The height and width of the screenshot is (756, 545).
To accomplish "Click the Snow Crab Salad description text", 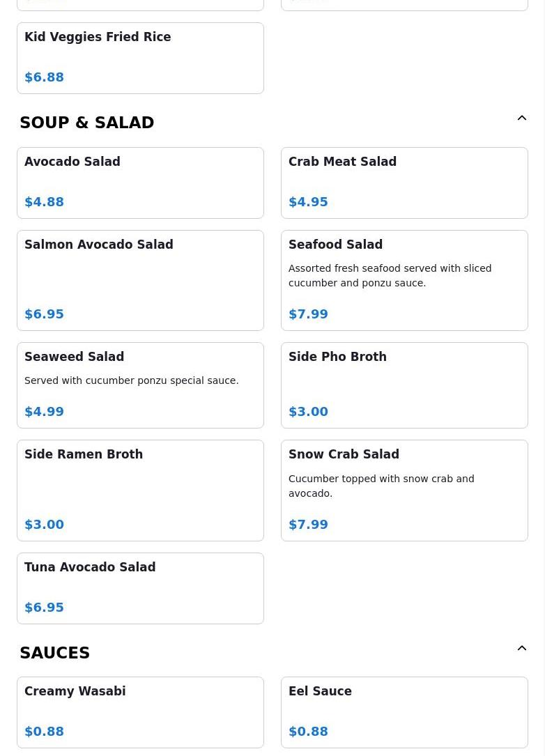I will (x=381, y=486).
